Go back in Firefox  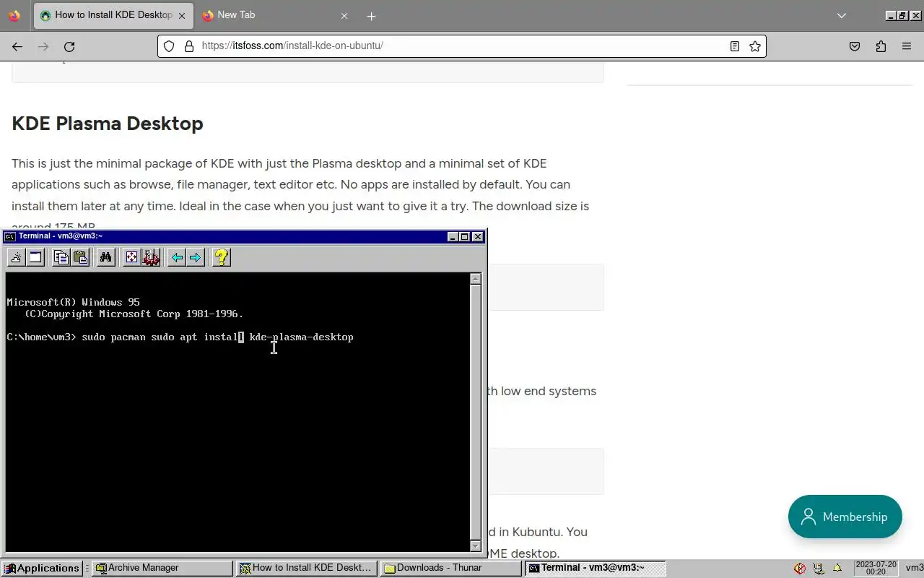tap(17, 46)
